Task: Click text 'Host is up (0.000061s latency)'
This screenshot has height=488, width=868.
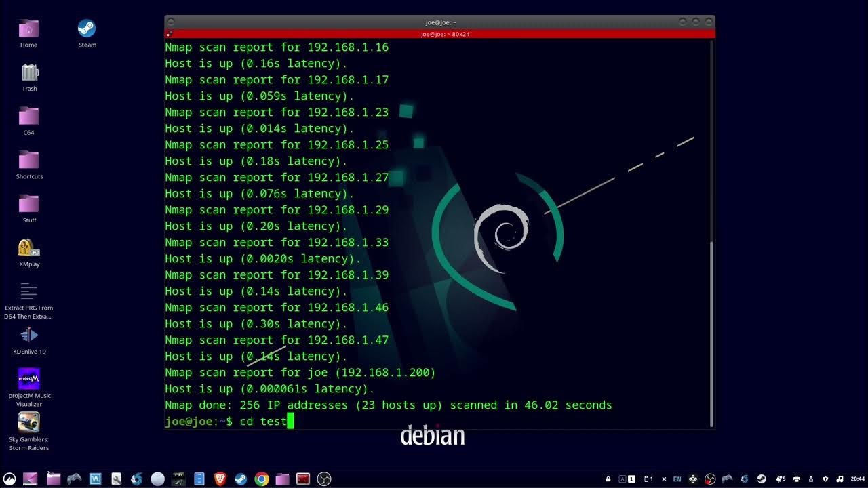Action: (x=270, y=389)
